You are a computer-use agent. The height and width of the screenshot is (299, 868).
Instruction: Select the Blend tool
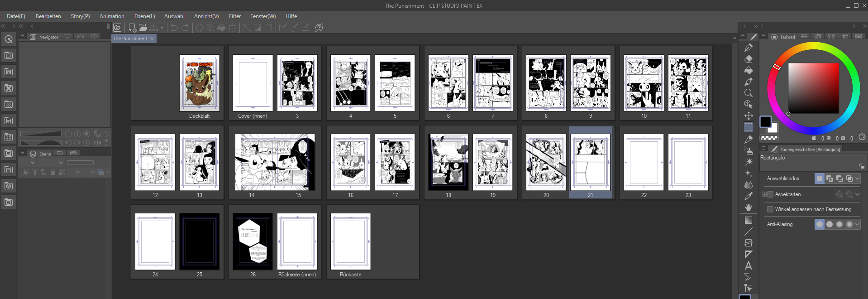coord(749,185)
